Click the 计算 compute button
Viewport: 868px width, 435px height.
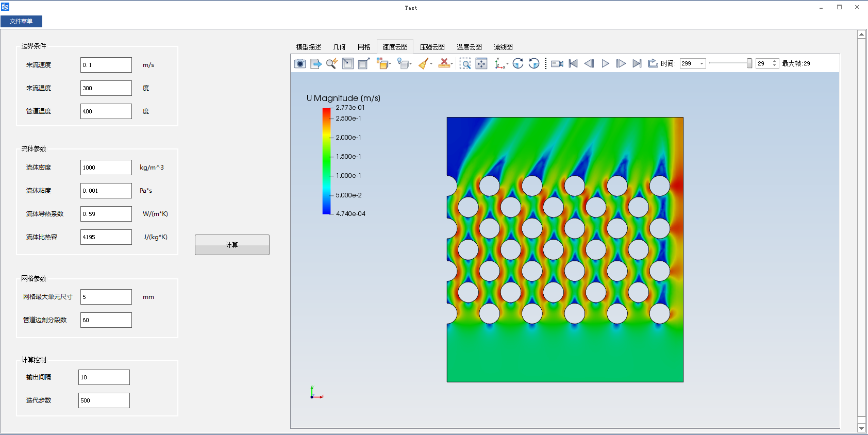coord(232,245)
